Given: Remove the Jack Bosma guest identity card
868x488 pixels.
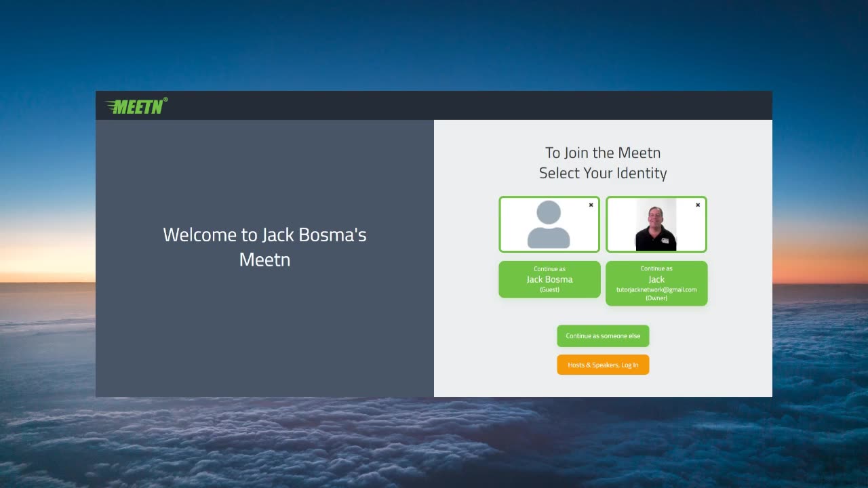Looking at the screenshot, I should (x=591, y=205).
